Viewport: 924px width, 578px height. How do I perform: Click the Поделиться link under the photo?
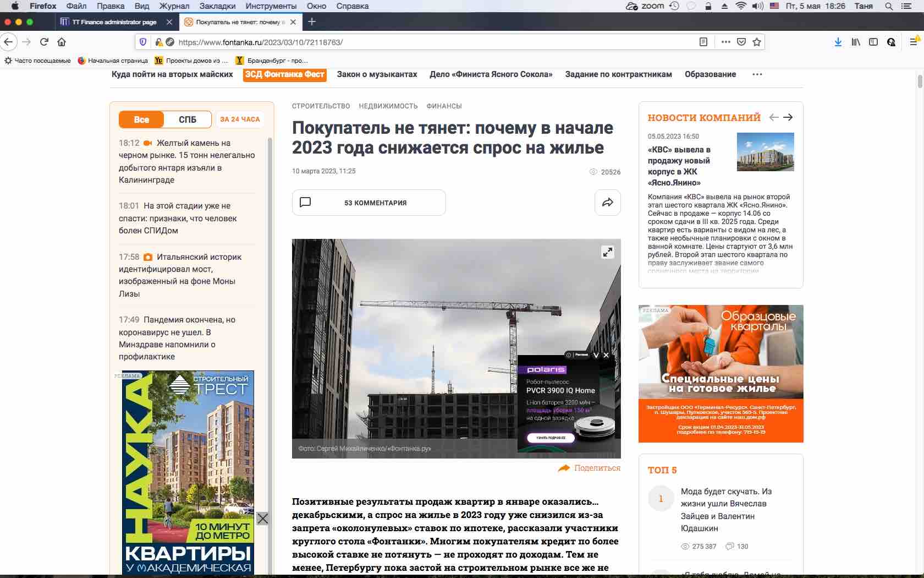(589, 468)
